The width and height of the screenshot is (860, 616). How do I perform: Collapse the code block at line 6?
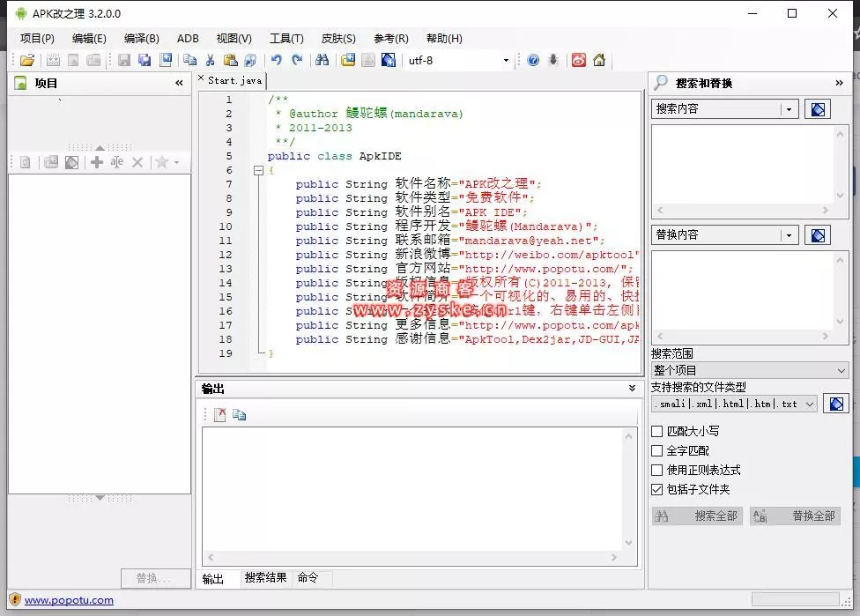pos(258,171)
